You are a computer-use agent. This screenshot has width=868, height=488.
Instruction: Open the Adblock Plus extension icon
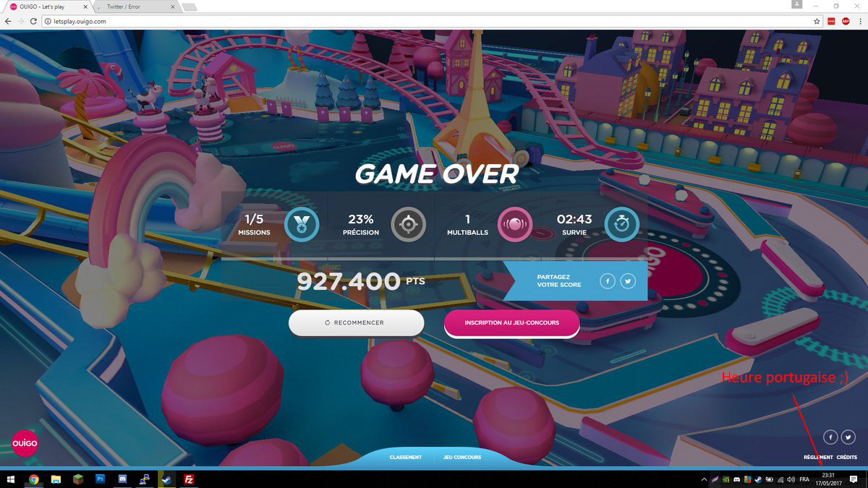(845, 22)
